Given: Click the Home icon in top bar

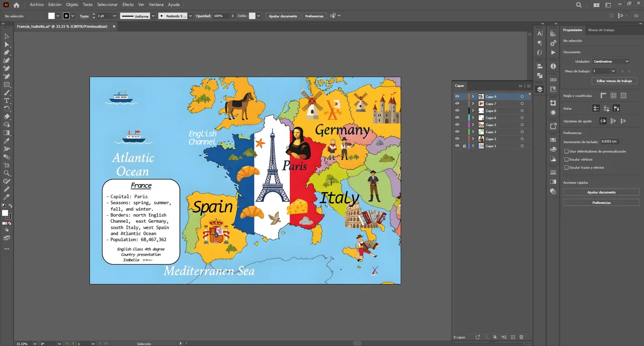Looking at the screenshot, I should [16, 5].
